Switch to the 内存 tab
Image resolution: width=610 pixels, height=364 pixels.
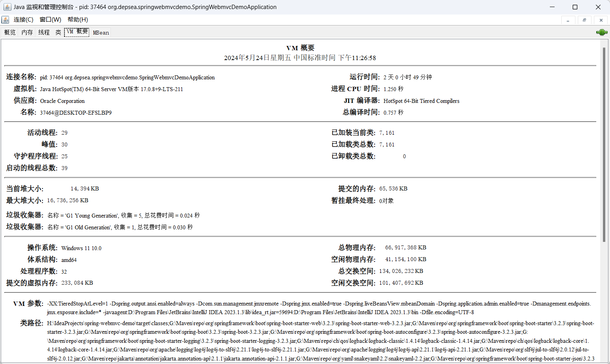coord(27,32)
